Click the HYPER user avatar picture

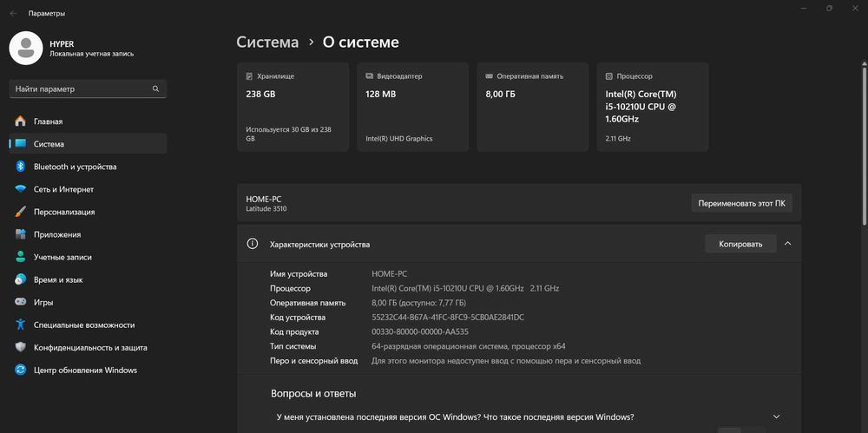point(26,49)
